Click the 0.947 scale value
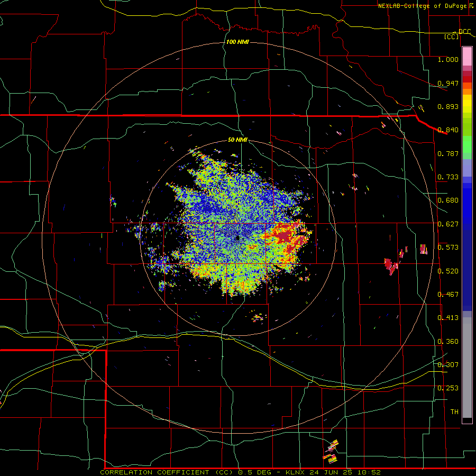Screen dimensions: 476x476 point(448,83)
